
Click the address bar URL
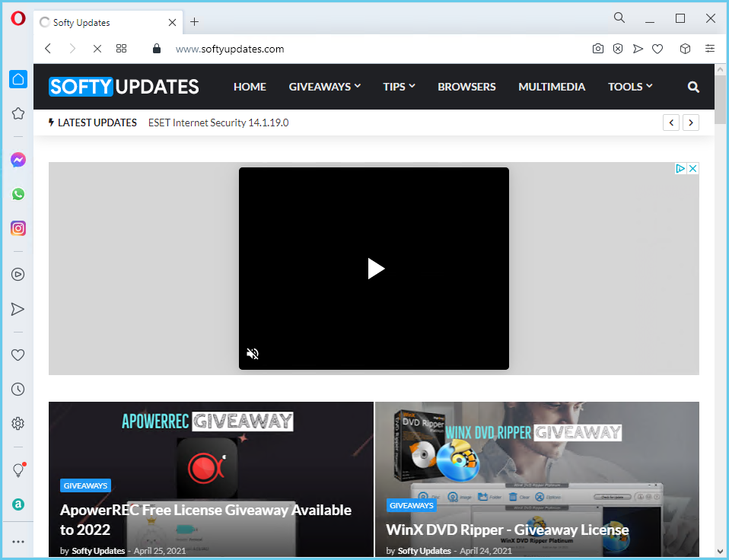[x=230, y=49]
